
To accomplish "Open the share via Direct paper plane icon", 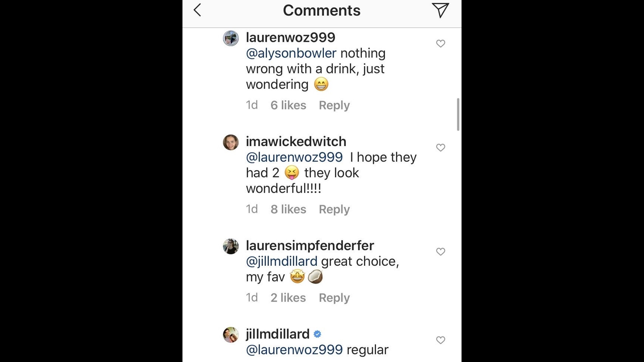I will [440, 10].
